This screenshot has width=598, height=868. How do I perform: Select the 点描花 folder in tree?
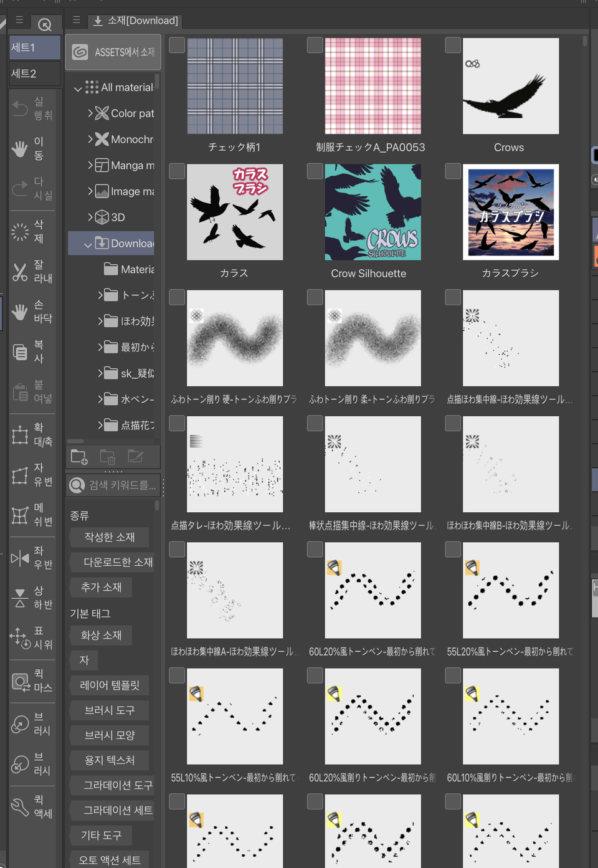[x=129, y=425]
